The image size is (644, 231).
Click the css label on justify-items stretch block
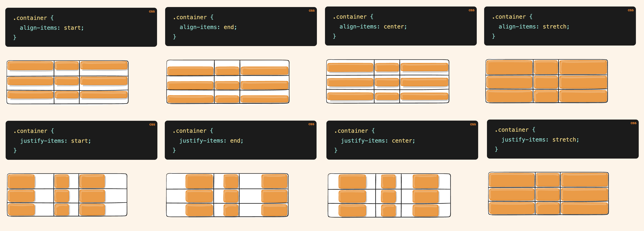[633, 123]
